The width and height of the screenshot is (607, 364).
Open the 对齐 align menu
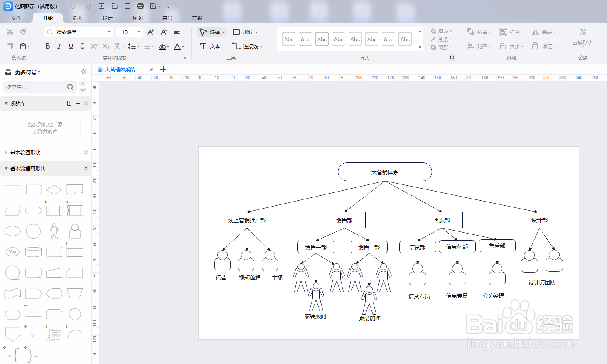pos(479,46)
